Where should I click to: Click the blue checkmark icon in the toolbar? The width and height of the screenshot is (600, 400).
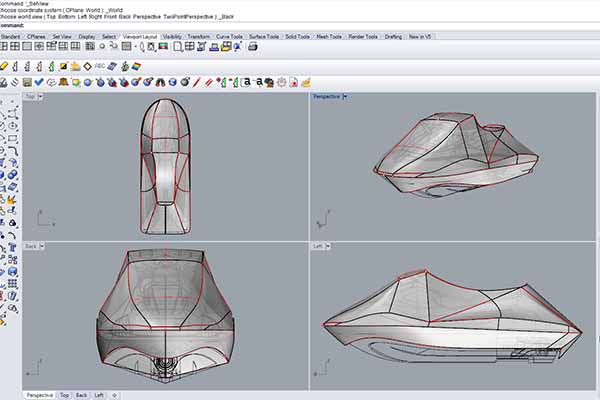[38, 82]
